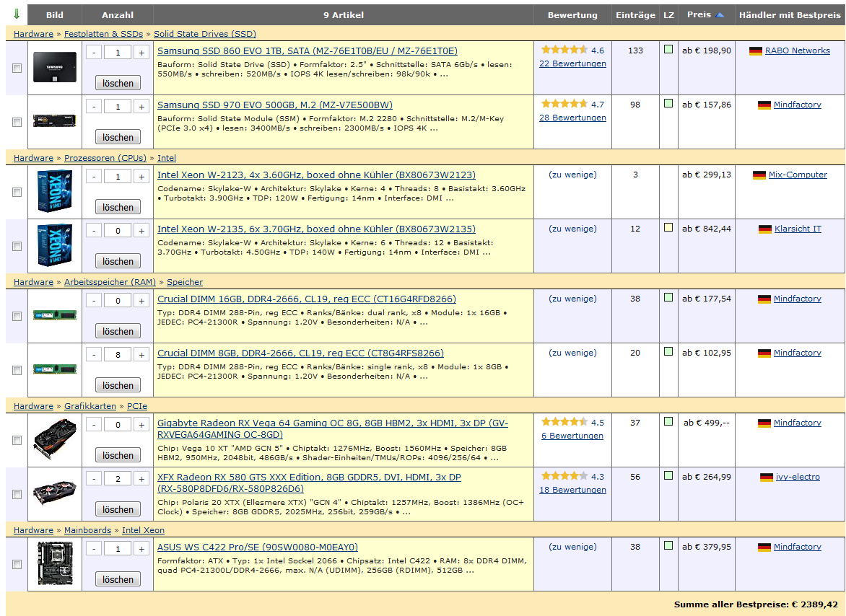The image size is (846, 616).
Task: Delete the Samsung SSD 970 EVO with löschen
Action: pos(118,137)
